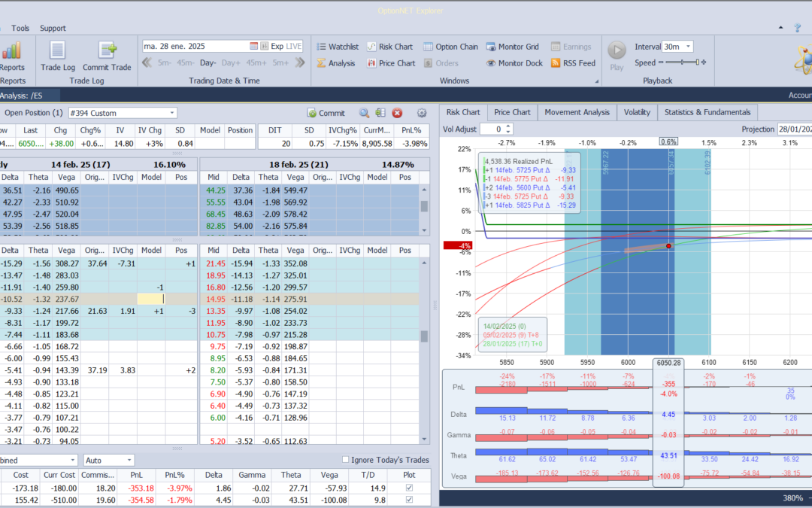The height and width of the screenshot is (508, 812).
Task: Select the 14 feb. 25 (17) expiration header
Action: (80, 164)
